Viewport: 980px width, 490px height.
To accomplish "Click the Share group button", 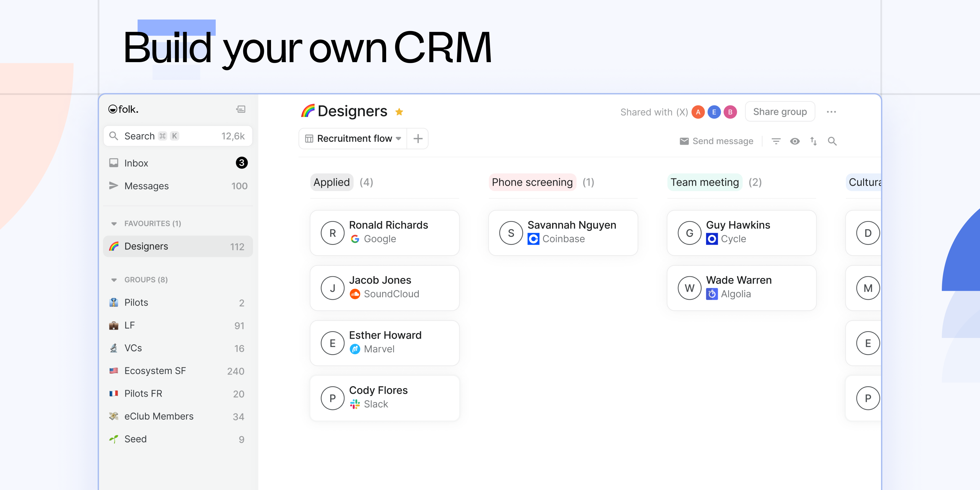I will (x=779, y=112).
